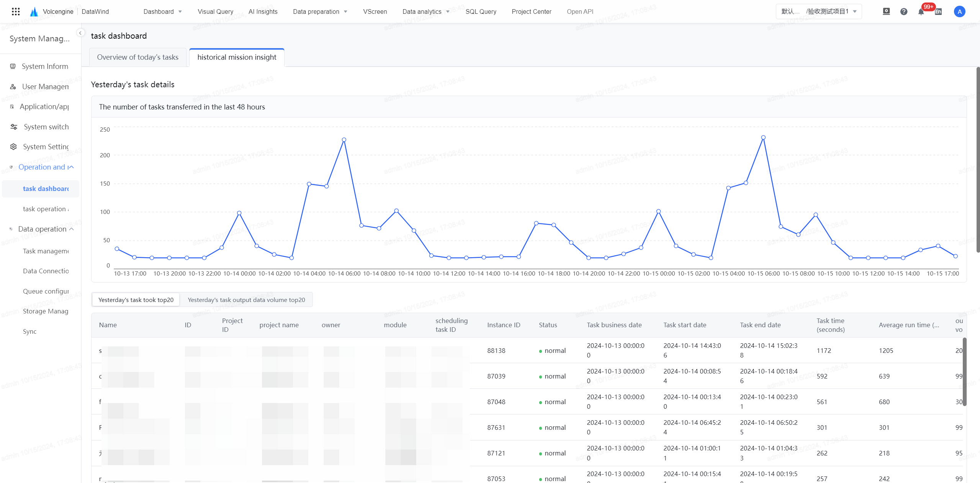Image resolution: width=980 pixels, height=483 pixels.
Task: Click the System switch sidebar icon
Action: (14, 127)
